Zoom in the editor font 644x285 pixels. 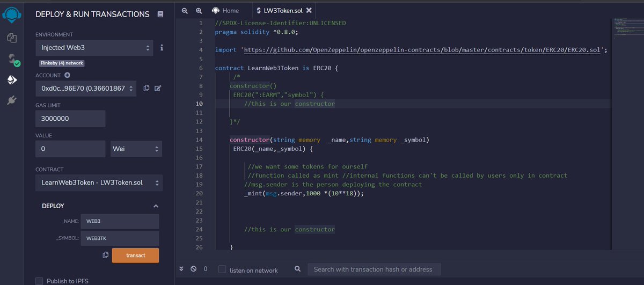click(x=199, y=10)
